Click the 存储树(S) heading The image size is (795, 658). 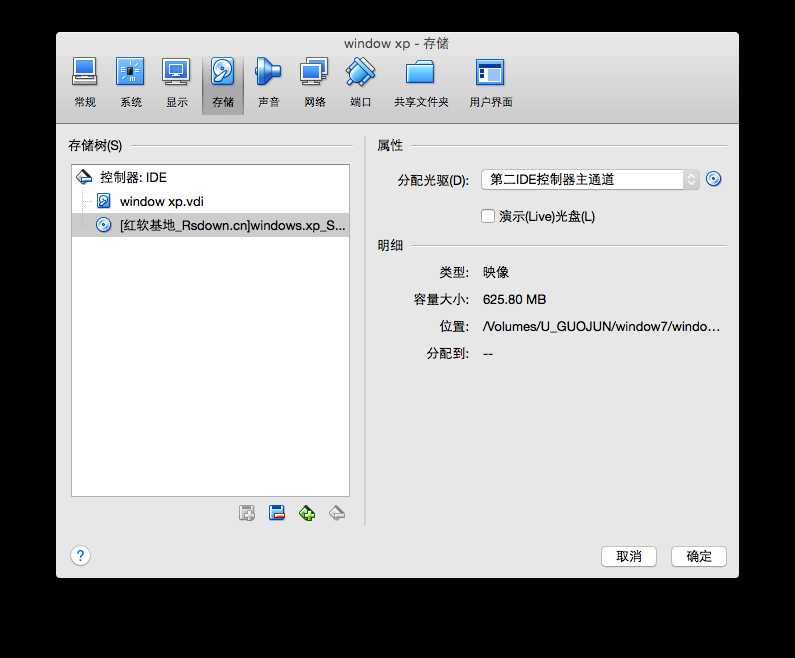click(x=95, y=145)
